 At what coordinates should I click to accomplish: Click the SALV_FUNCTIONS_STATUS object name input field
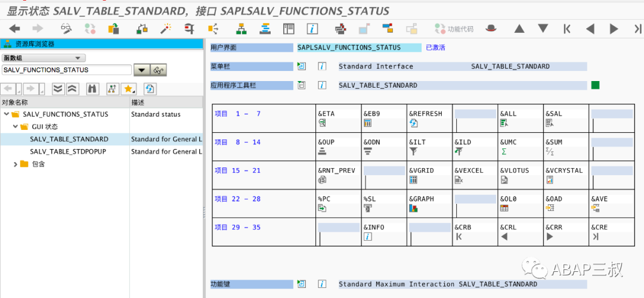pyautogui.click(x=67, y=70)
